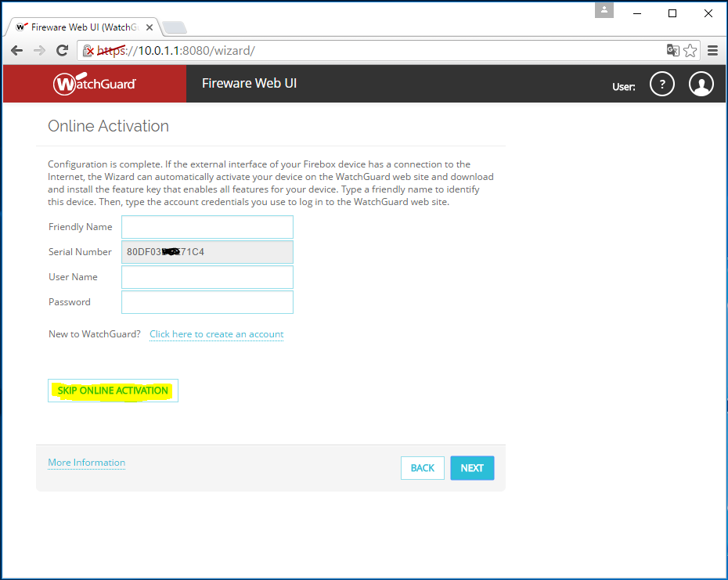Click the Next button
This screenshot has width=728, height=580.
tap(472, 468)
